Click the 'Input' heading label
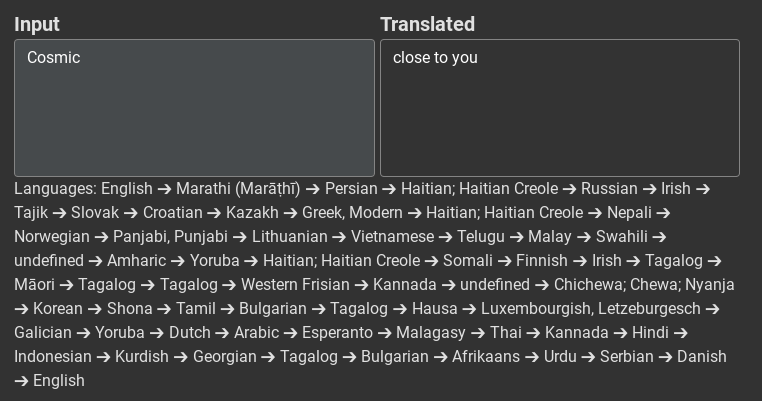The width and height of the screenshot is (762, 401). [x=37, y=24]
